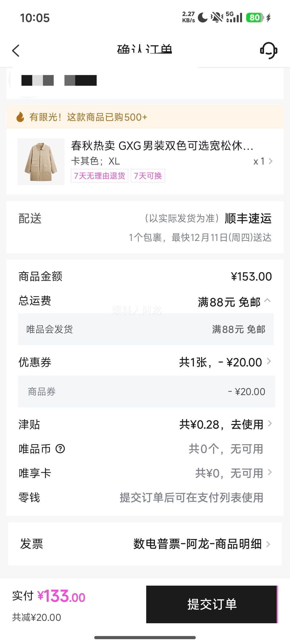The width and height of the screenshot is (290, 644).
Task: Open the 优惠券 coupon selection
Action: (x=268, y=362)
